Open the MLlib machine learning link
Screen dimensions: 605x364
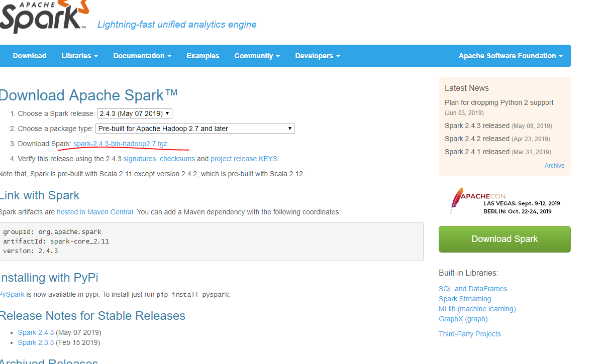pos(476,308)
